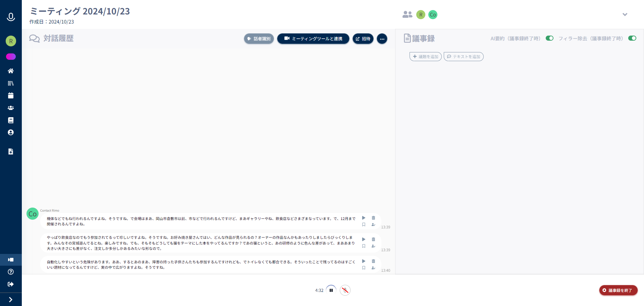Click the help question mark icon
This screenshot has width=644, height=306.
[x=11, y=272]
